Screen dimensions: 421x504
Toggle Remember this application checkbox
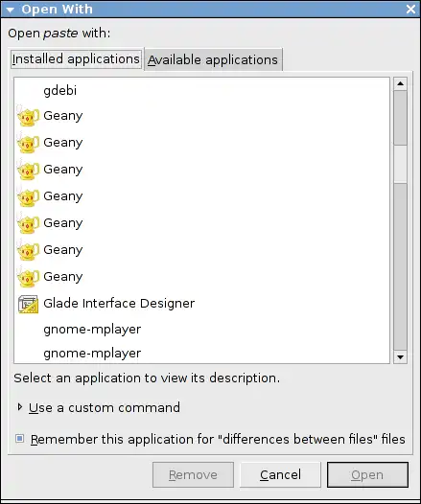[19, 439]
